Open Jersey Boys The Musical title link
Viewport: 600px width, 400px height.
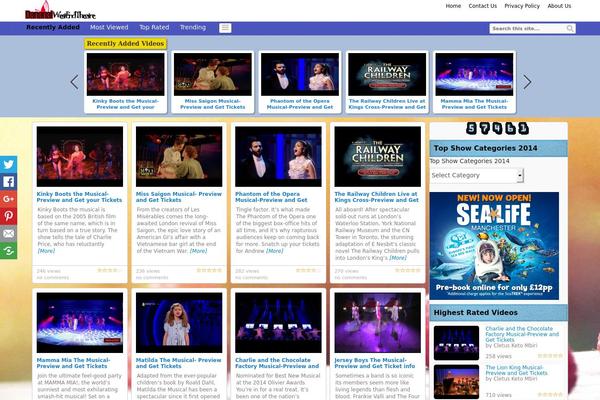coord(375,363)
